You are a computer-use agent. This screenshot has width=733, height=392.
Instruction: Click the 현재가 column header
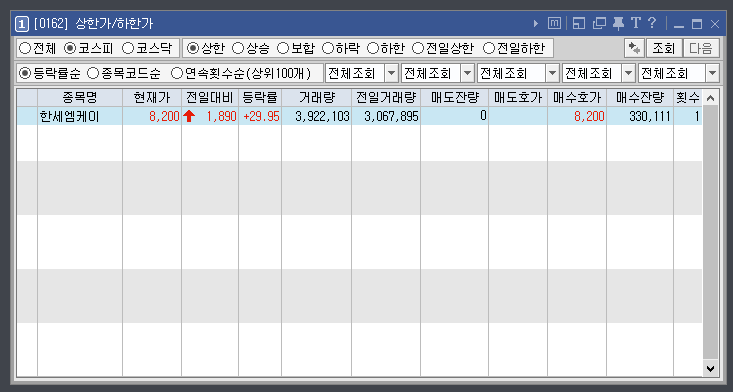tap(152, 98)
